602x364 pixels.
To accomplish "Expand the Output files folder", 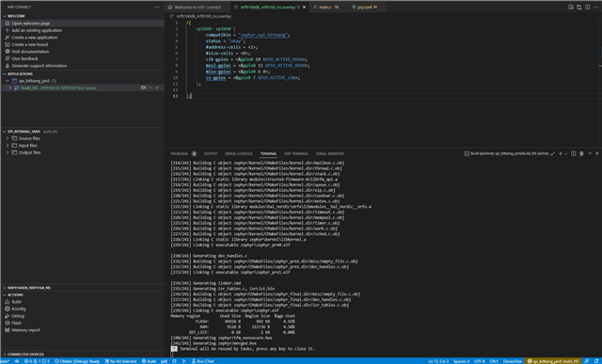I will tap(8, 152).
